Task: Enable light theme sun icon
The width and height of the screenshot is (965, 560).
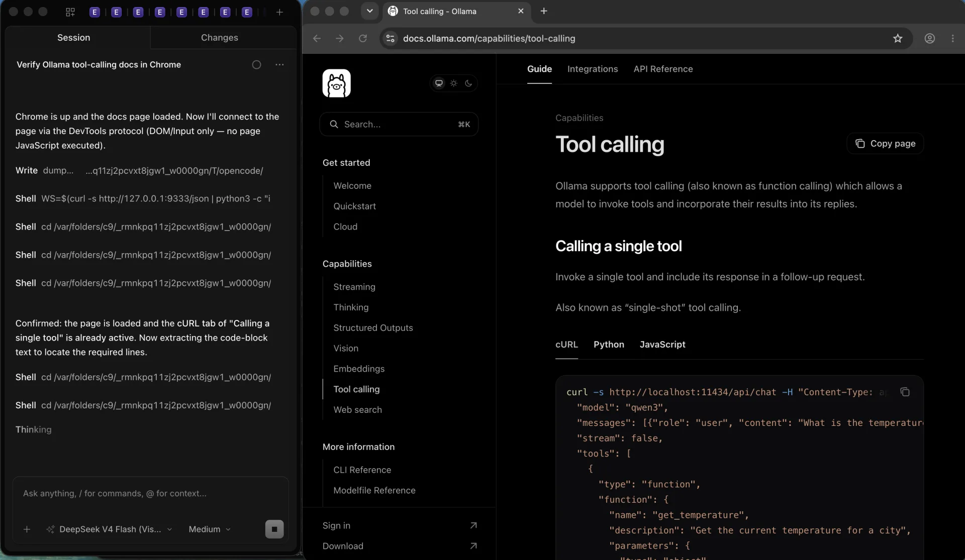Action: (454, 83)
